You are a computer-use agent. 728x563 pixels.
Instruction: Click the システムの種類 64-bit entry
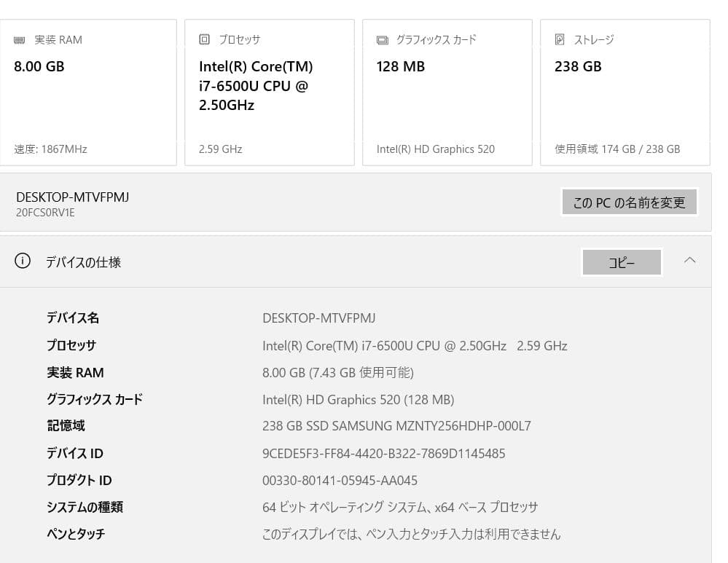[x=399, y=507]
